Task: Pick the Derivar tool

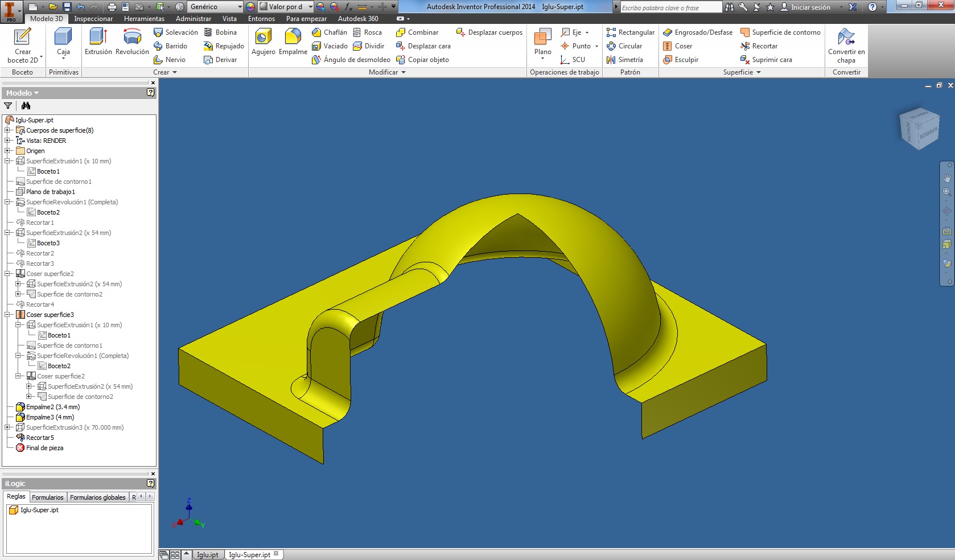Action: click(x=220, y=60)
